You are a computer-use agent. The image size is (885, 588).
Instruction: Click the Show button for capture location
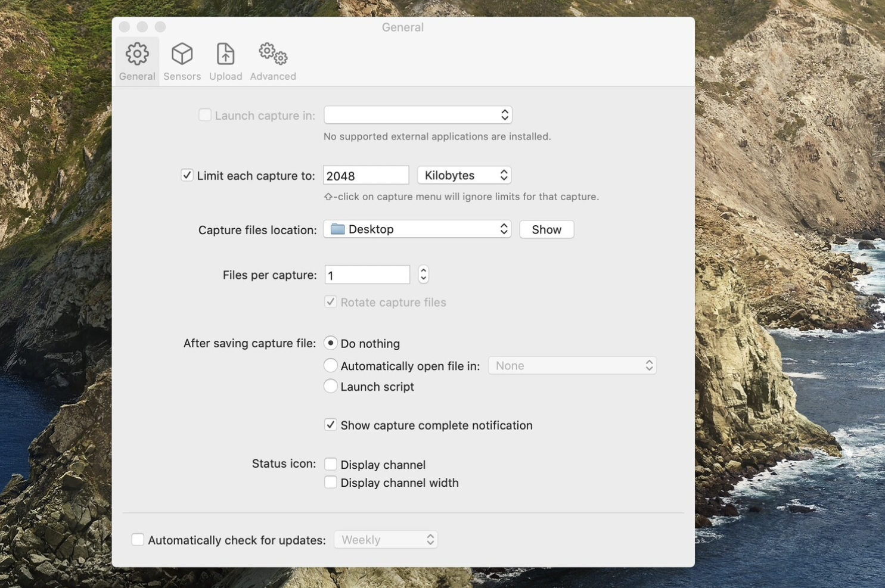pos(546,229)
